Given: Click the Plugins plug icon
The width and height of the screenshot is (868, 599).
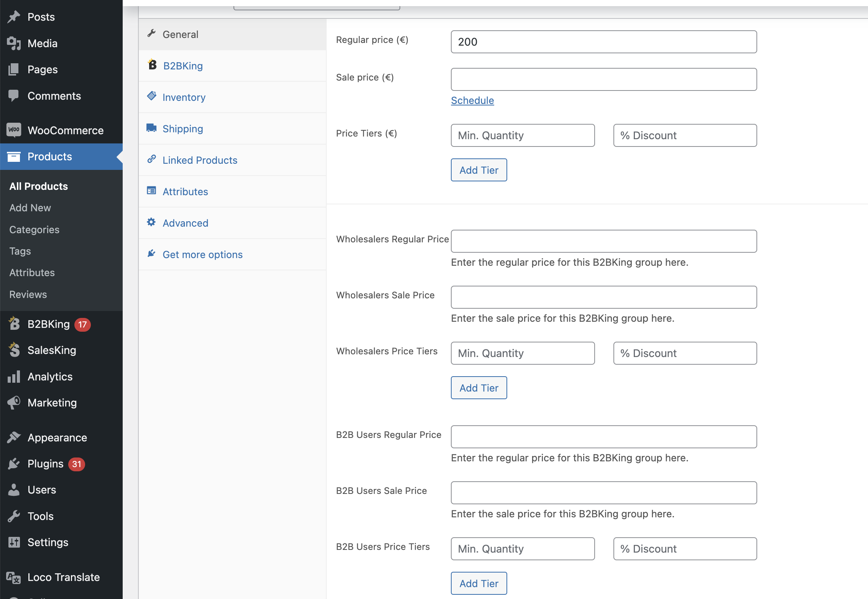Looking at the screenshot, I should [14, 464].
